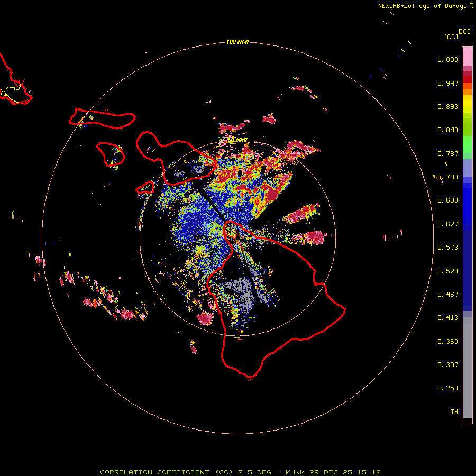Click the 0.893 scale value
Viewport: 476px width, 476px height.
[448, 106]
